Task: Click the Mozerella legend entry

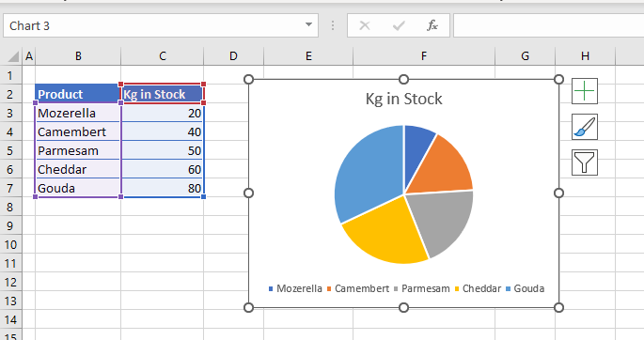Action: point(295,288)
